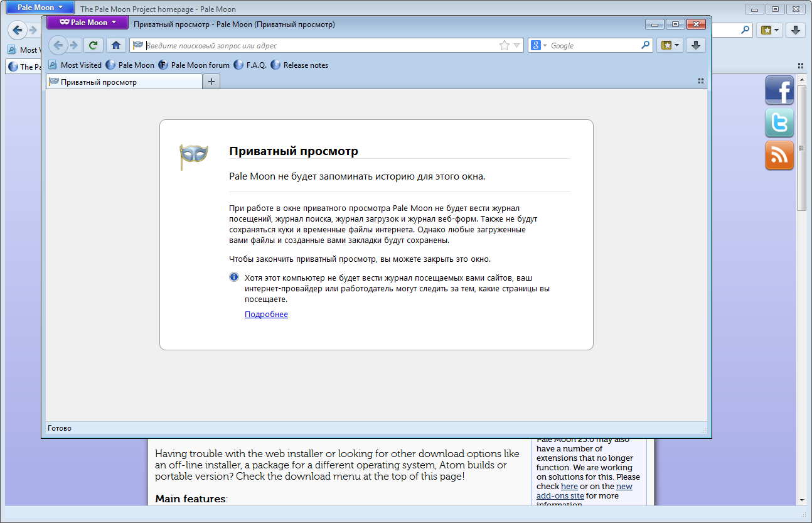
Task: Go to Home page in private window
Action: (x=115, y=45)
